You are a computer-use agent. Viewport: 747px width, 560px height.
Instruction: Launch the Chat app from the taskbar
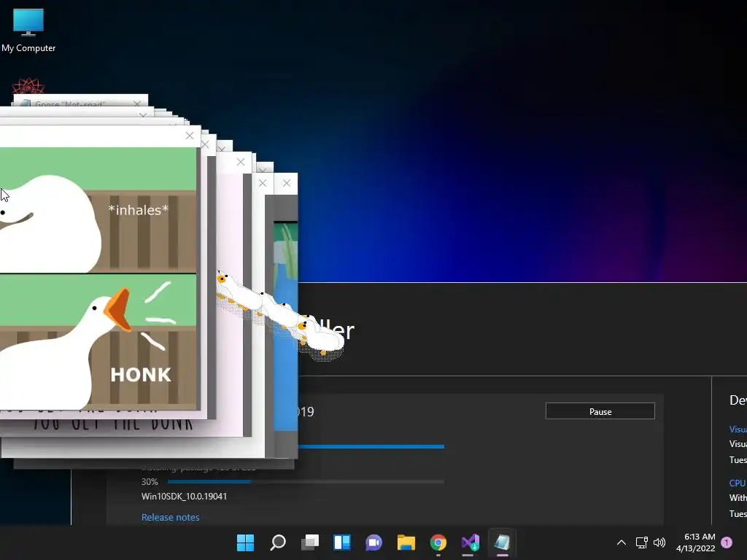click(x=374, y=542)
